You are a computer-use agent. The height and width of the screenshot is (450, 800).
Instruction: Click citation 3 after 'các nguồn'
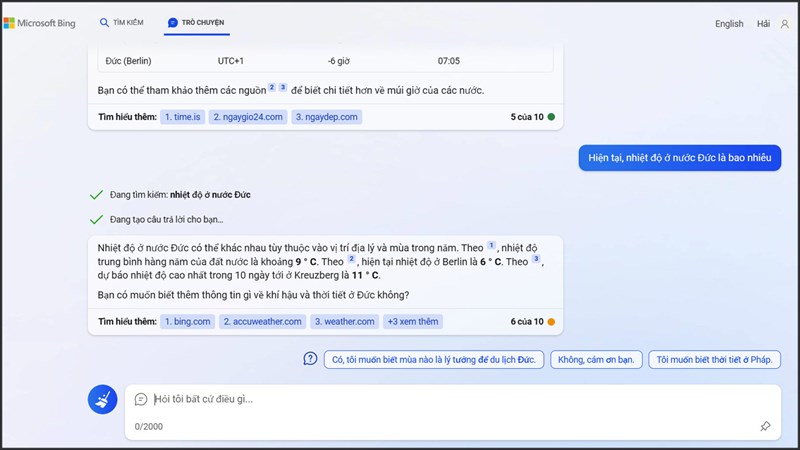(283, 87)
